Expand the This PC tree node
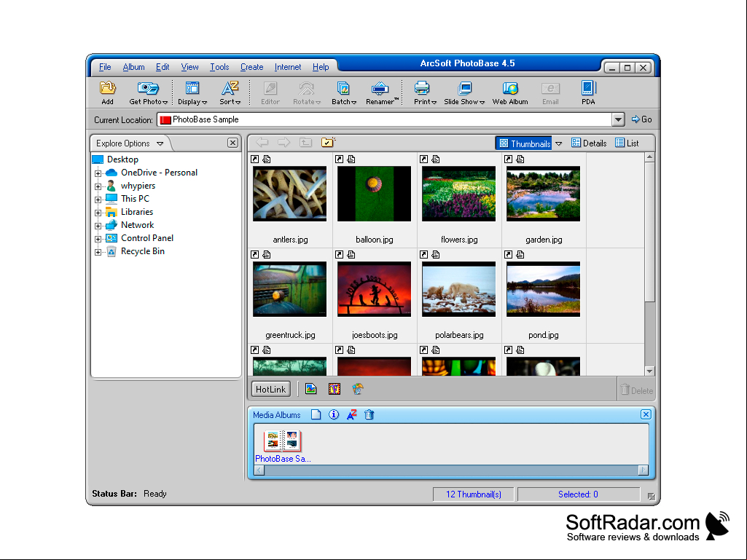This screenshot has width=747, height=560. 98,200
